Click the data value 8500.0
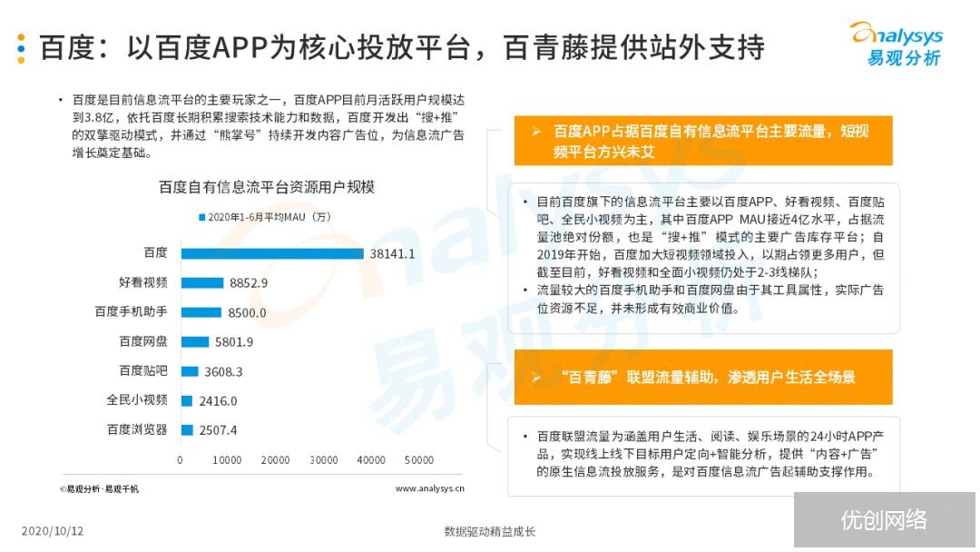This screenshot has height=552, width=980. 247,312
